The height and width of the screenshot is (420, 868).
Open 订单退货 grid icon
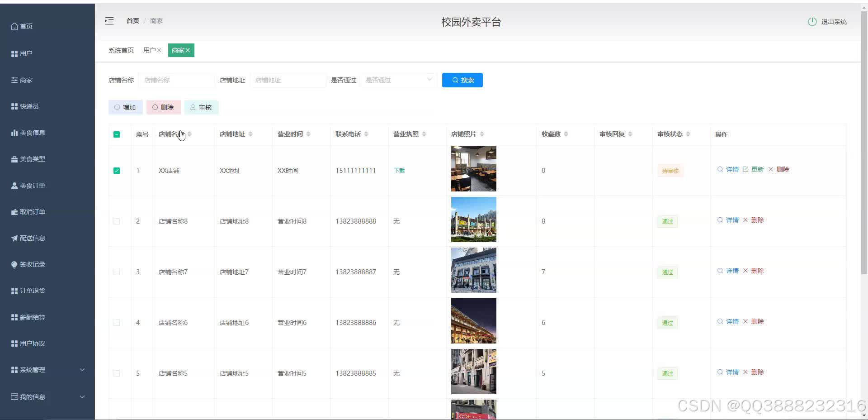(x=14, y=291)
